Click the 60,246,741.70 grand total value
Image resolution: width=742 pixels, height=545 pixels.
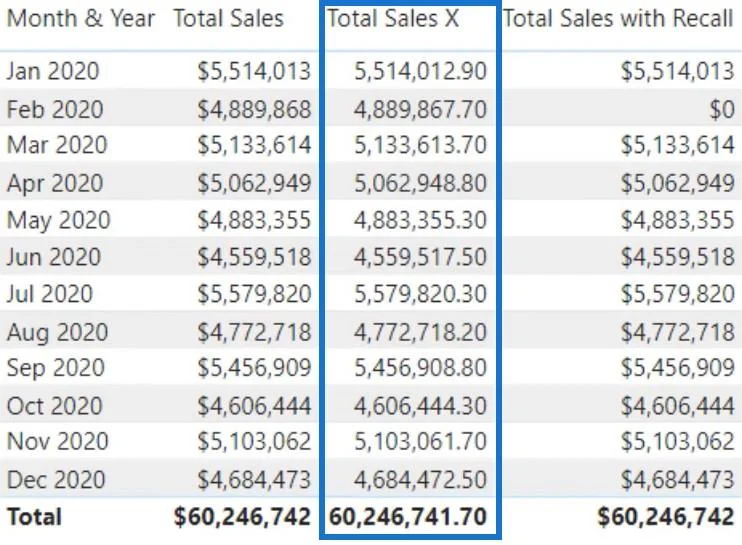pyautogui.click(x=408, y=517)
